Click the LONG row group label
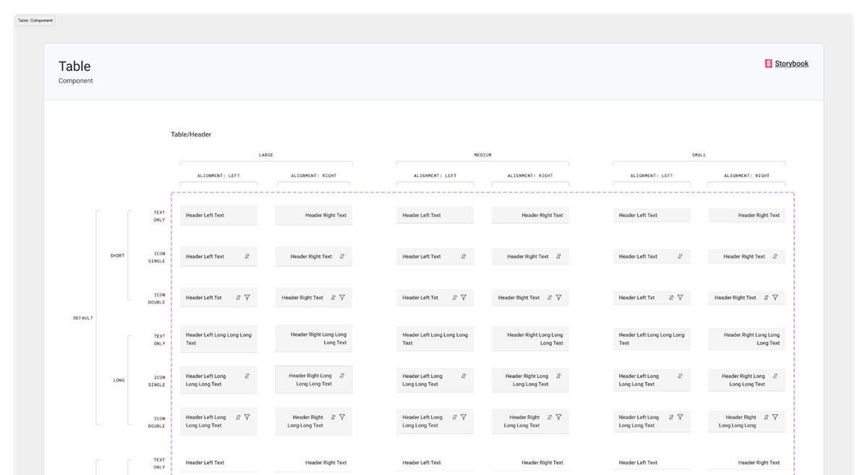Screen dimensions: 868x475 click(x=119, y=380)
